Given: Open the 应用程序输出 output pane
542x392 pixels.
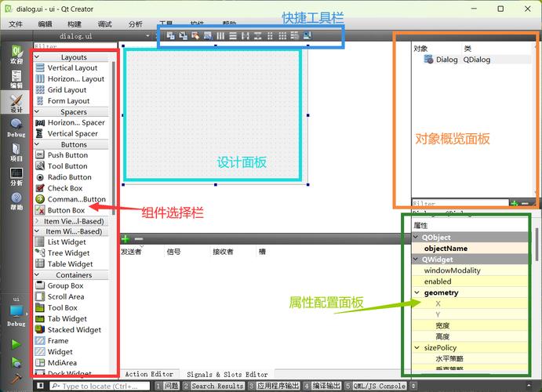Looking at the screenshot, I should pyautogui.click(x=274, y=386).
